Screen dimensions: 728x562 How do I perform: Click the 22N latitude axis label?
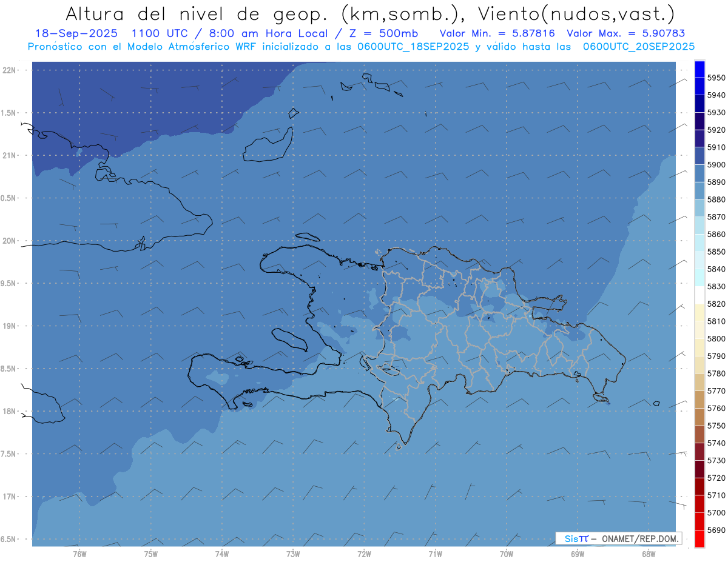click(10, 70)
